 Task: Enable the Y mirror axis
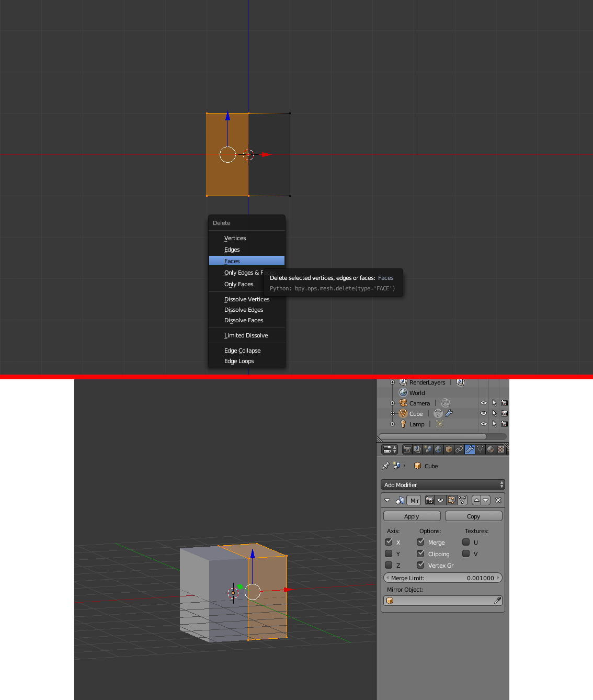tap(389, 554)
